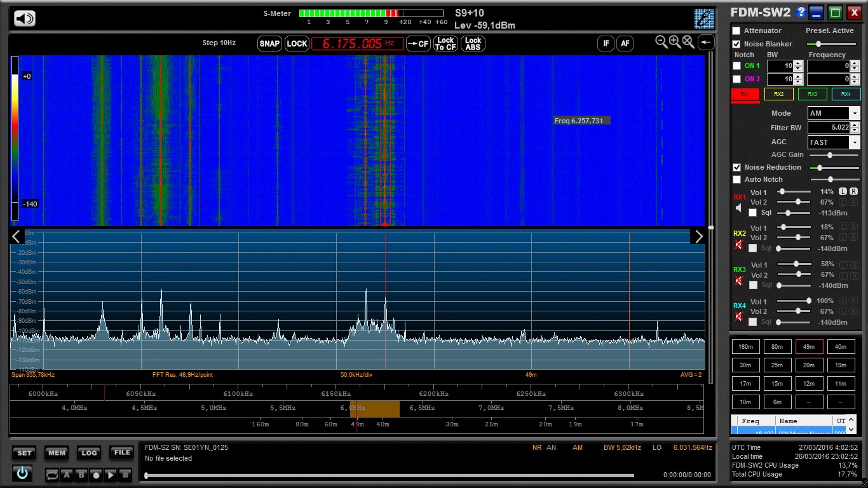
Task: Select the 40m band button
Action: pos(841,347)
